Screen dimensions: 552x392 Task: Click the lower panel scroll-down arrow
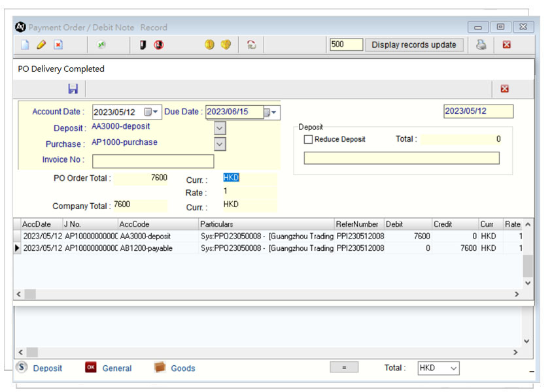pyautogui.click(x=526, y=341)
